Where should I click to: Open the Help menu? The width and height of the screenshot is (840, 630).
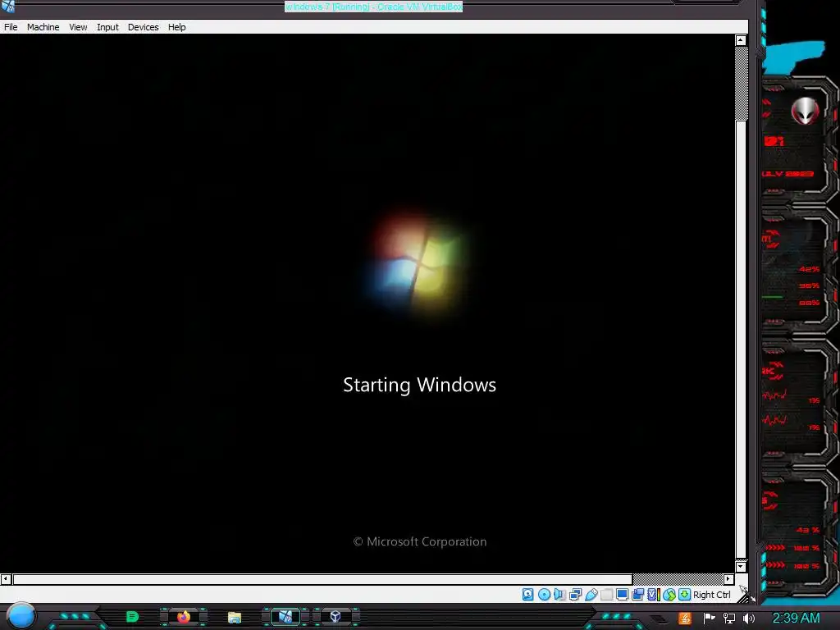[177, 27]
